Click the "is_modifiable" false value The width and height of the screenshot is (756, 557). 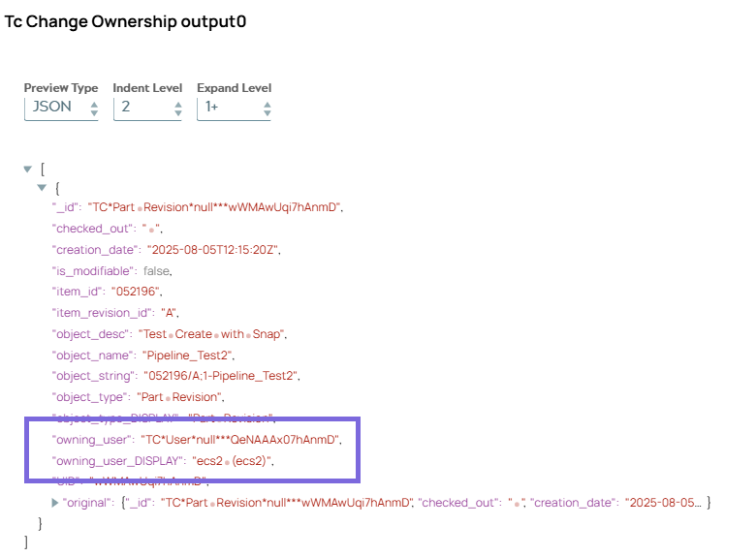(x=156, y=271)
